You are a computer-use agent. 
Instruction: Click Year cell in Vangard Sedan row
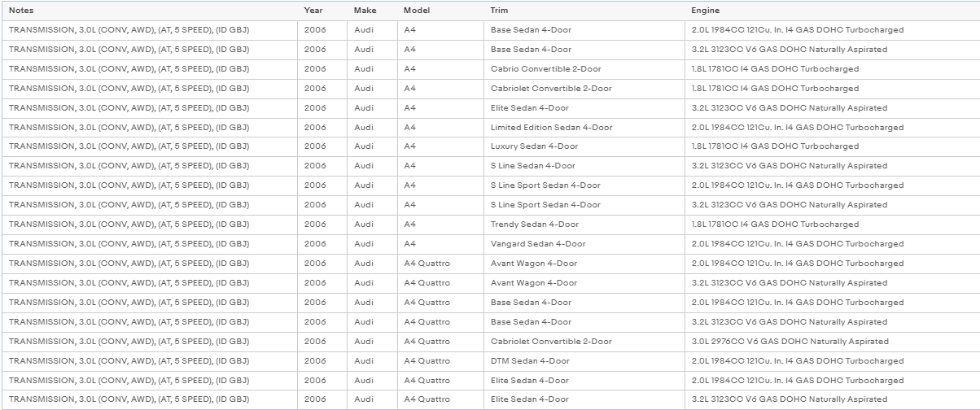[x=322, y=244]
